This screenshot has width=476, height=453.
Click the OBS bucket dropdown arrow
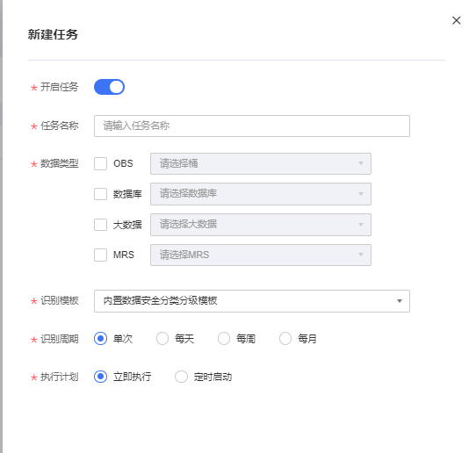361,163
